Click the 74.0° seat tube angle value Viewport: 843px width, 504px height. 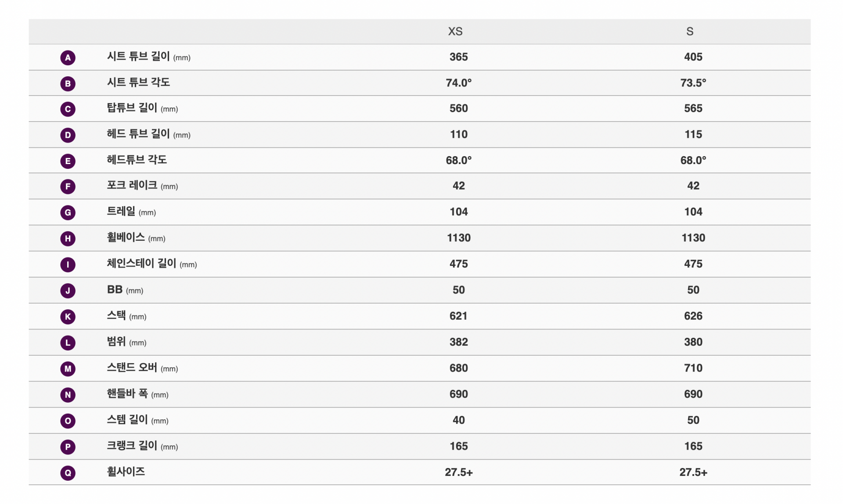(x=458, y=83)
